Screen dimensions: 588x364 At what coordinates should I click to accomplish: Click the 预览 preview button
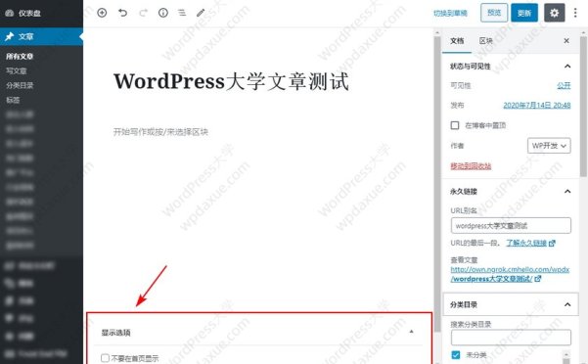pos(494,13)
